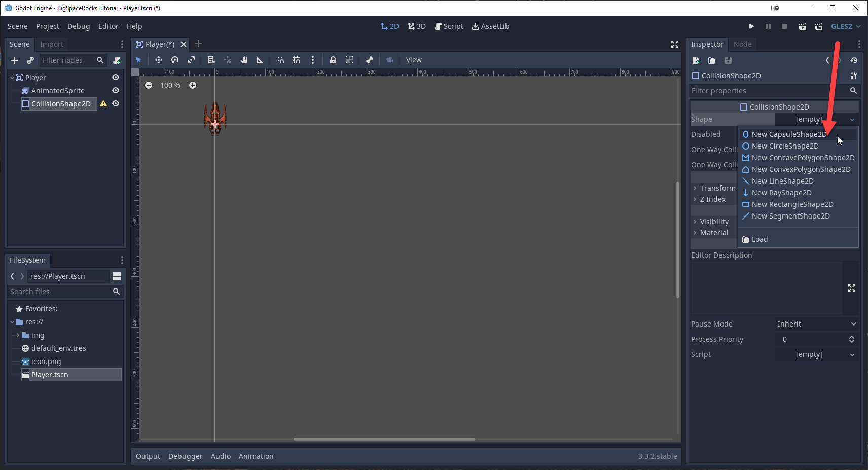Open the Debug menu
The image size is (868, 470).
click(x=79, y=26)
